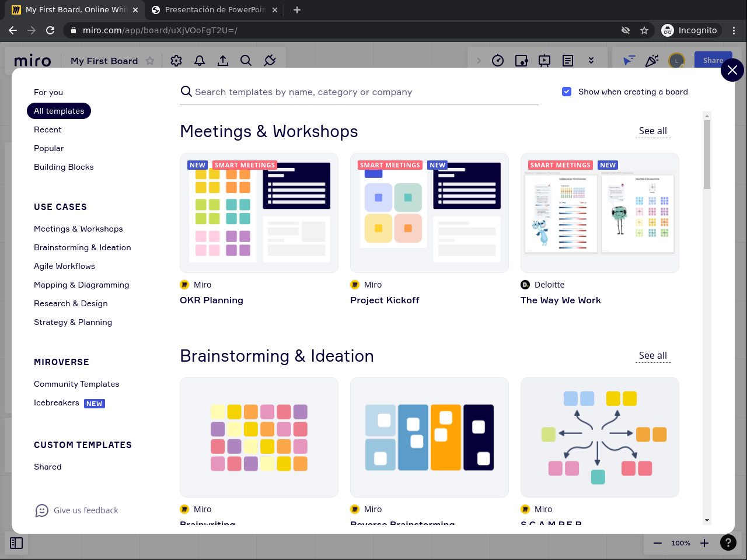Reload the browser page
Viewport: 747px width, 560px height.
point(50,30)
